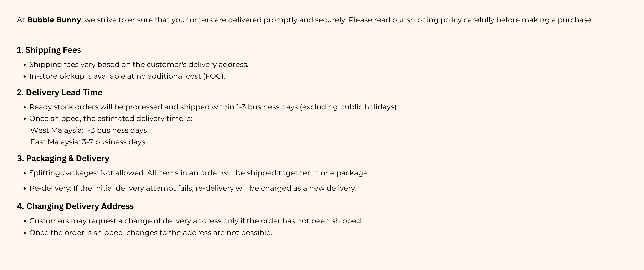This screenshot has width=644, height=270.
Task: Click the Splitting packages policy sentence
Action: [199, 173]
